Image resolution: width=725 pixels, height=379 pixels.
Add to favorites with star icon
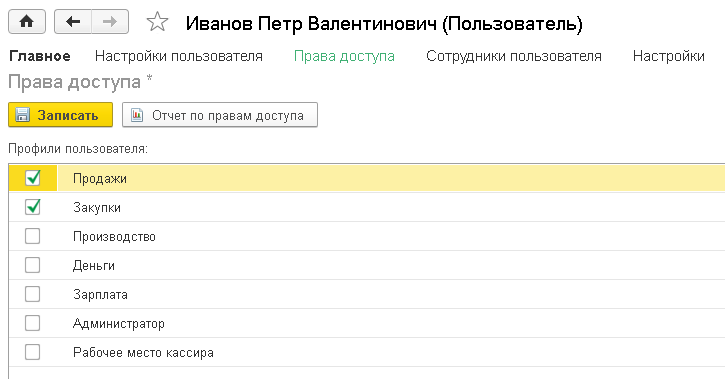click(157, 22)
